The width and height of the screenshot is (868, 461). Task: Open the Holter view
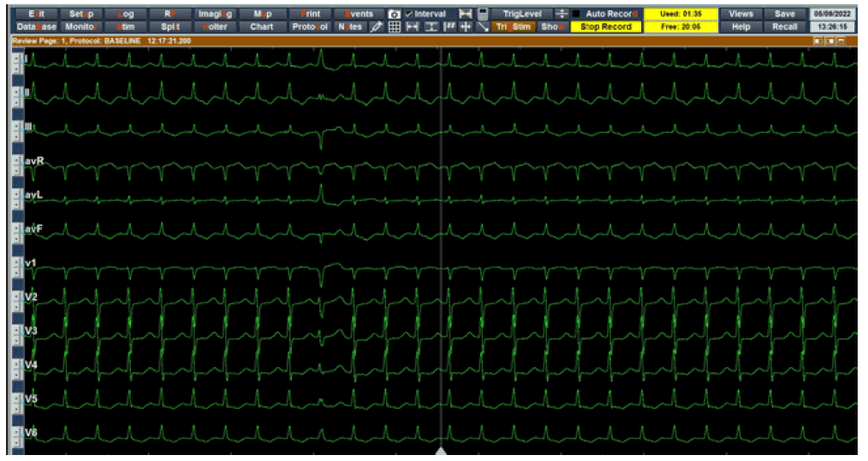[216, 27]
